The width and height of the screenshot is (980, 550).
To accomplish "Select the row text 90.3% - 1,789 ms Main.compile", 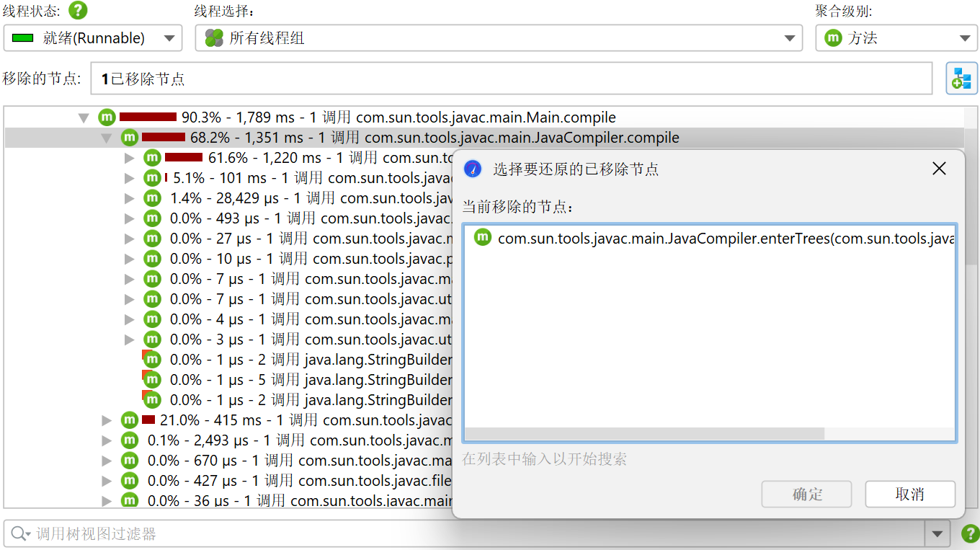I will 398,117.
